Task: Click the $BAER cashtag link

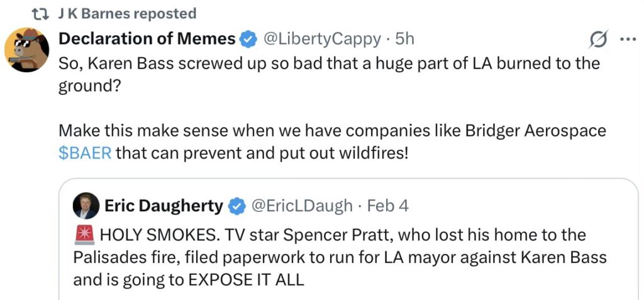Action: point(85,153)
